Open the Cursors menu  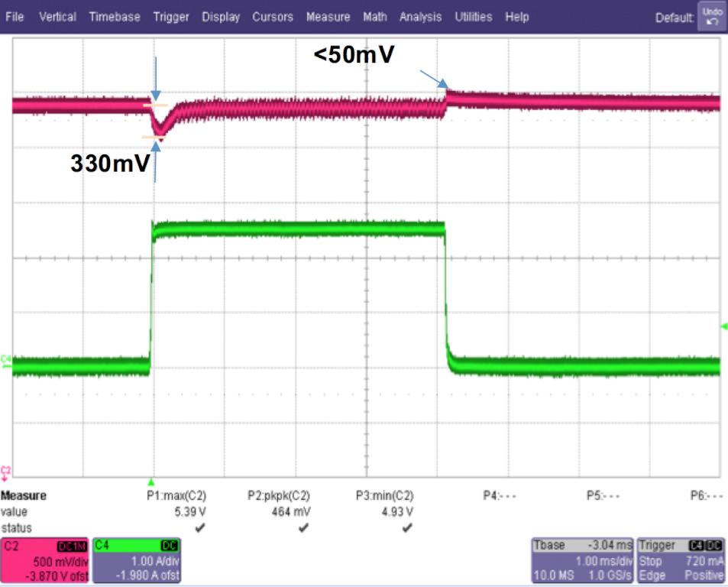pyautogui.click(x=273, y=17)
